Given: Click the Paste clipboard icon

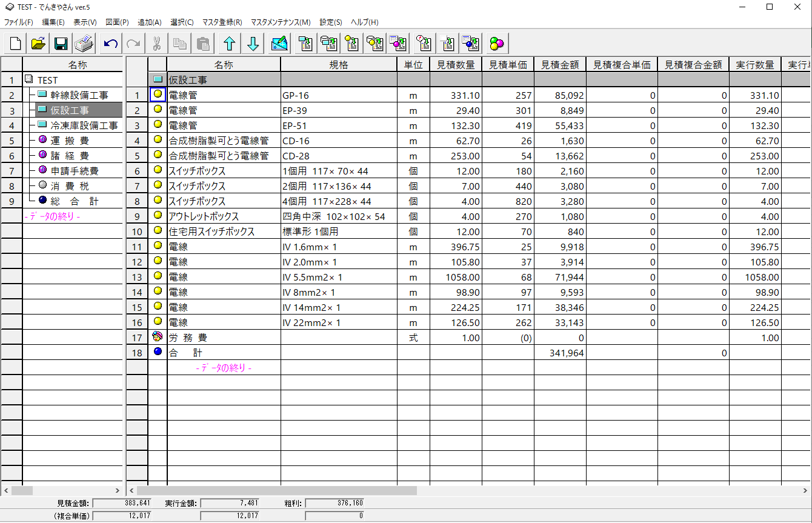Looking at the screenshot, I should [x=203, y=43].
